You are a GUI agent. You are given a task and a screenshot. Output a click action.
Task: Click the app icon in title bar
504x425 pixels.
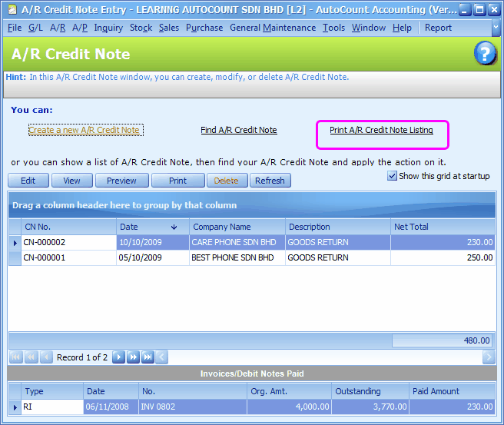[x=11, y=10]
